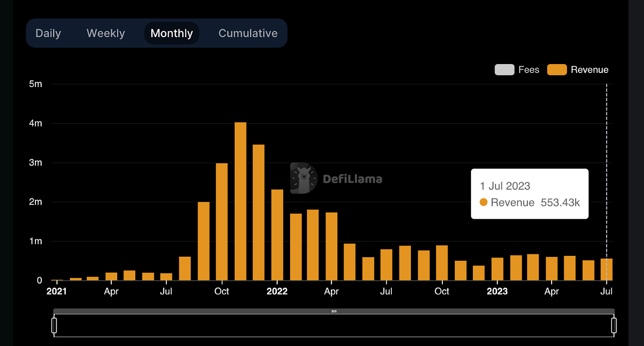Click the tooltip date 1 Jul 2023

505,186
